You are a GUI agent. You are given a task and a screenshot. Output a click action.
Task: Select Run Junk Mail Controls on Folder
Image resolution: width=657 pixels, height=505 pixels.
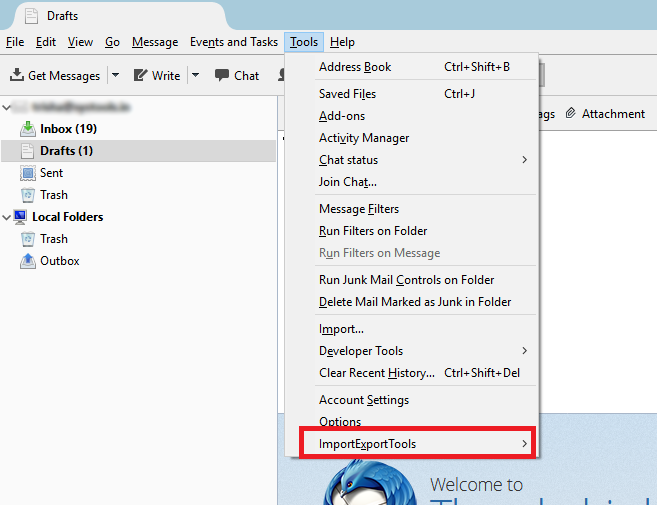pyautogui.click(x=411, y=280)
